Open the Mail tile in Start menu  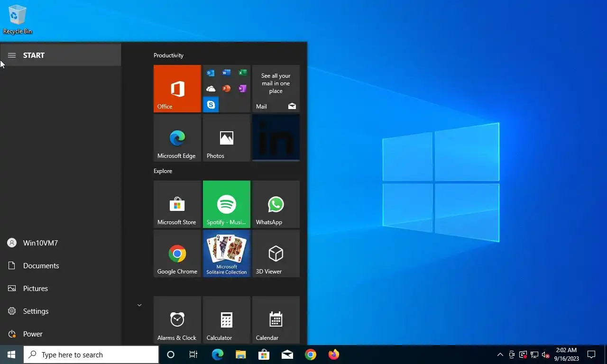276,89
